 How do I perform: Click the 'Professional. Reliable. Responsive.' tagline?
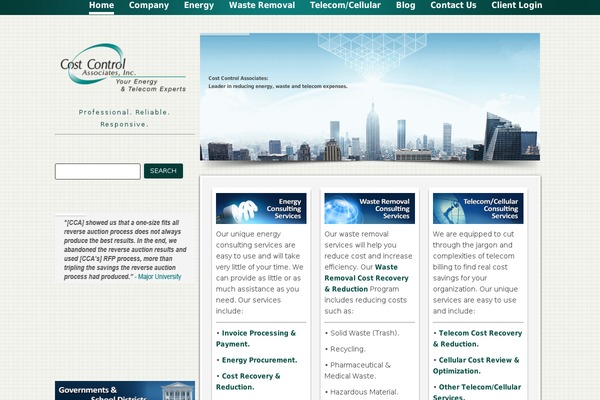pos(124,118)
